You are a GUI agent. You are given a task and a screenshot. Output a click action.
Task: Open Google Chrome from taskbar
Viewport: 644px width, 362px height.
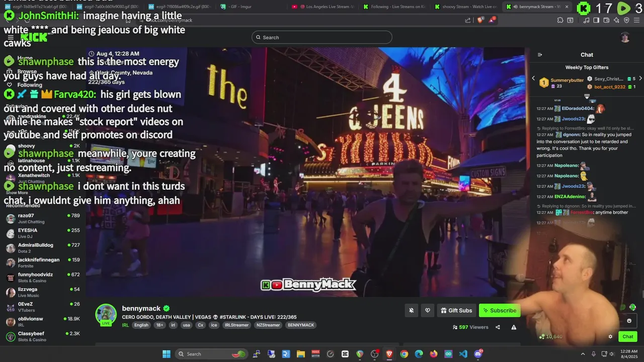pyautogui.click(x=404, y=354)
